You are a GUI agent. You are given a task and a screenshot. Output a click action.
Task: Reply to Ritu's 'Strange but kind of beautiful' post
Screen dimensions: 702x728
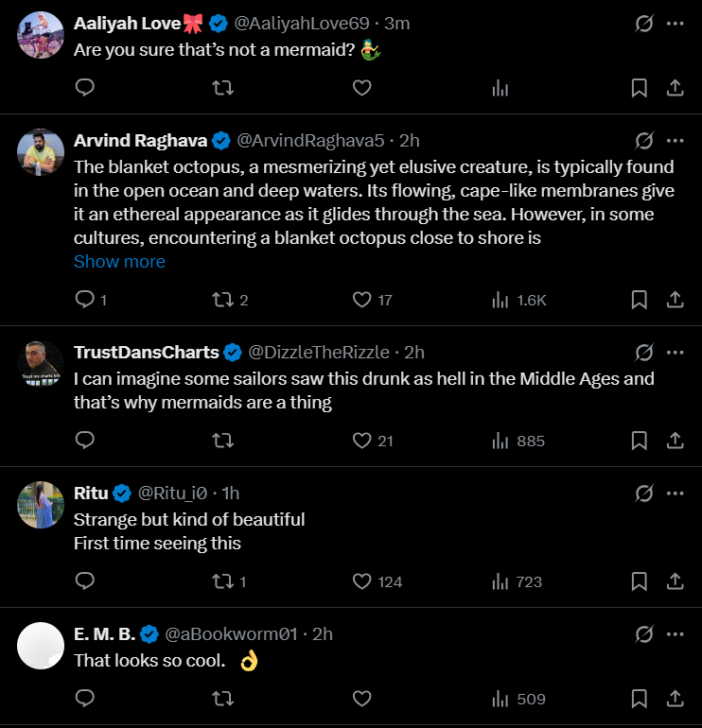pos(84,581)
